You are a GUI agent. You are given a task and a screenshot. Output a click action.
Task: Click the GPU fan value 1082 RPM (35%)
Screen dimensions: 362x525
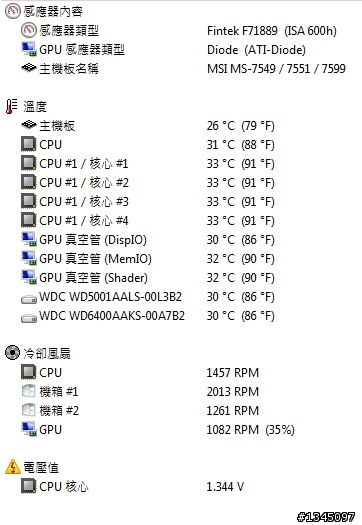tap(250, 430)
